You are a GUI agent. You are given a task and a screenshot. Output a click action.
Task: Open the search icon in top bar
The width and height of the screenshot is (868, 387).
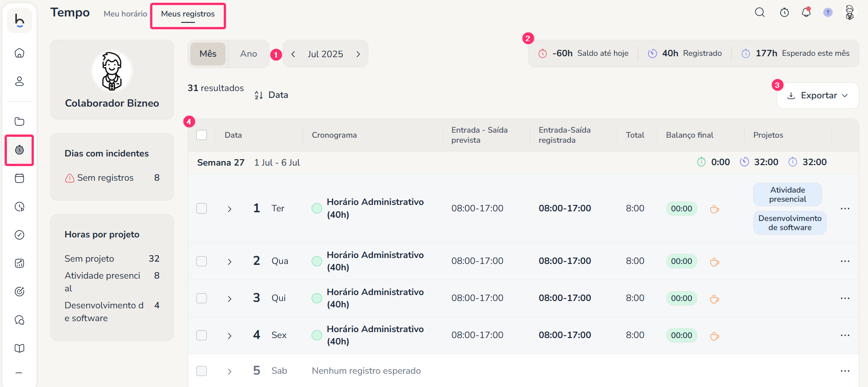(x=760, y=12)
